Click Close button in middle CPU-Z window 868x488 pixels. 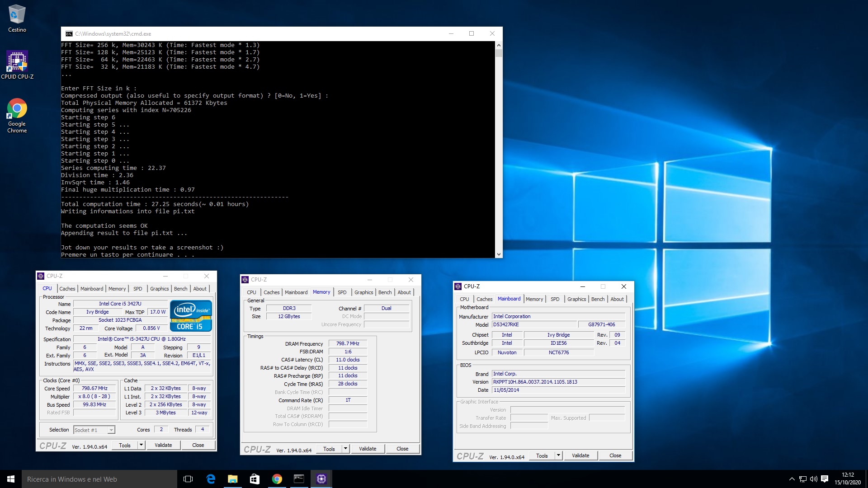click(402, 449)
